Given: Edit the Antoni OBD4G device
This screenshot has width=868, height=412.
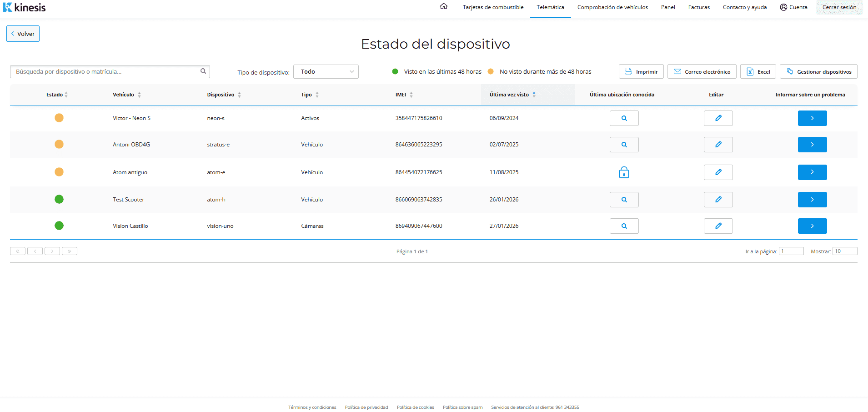Looking at the screenshot, I should 718,145.
